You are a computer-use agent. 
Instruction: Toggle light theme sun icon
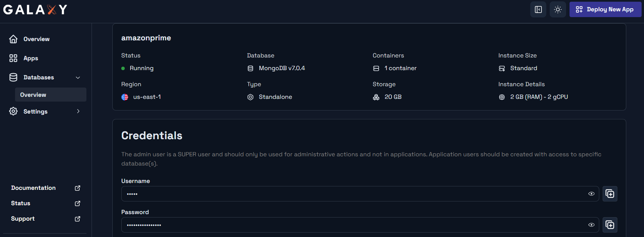(558, 10)
